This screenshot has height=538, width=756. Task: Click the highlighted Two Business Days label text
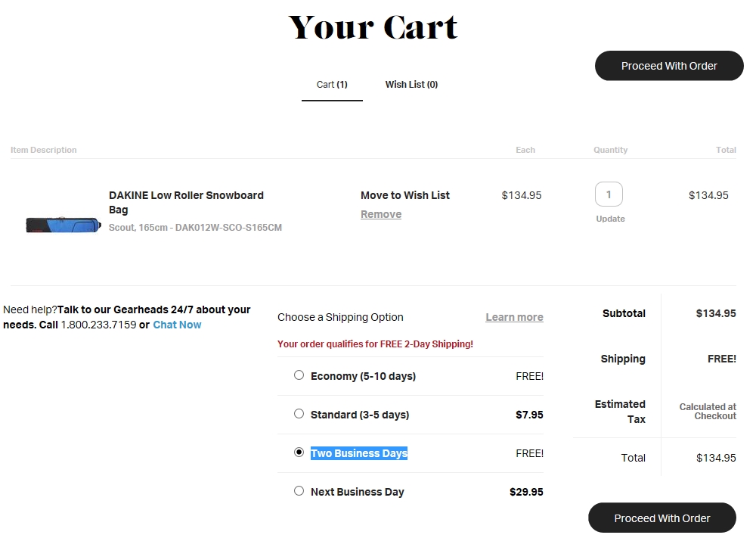coord(358,453)
